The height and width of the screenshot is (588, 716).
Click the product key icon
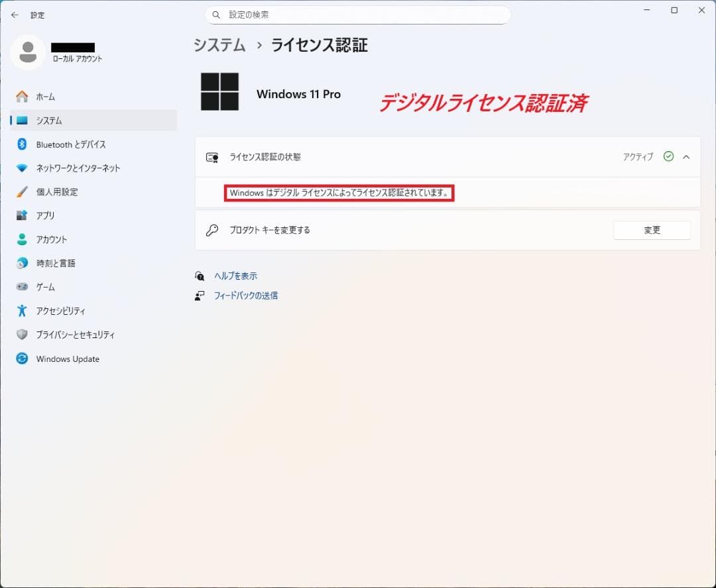(212, 230)
